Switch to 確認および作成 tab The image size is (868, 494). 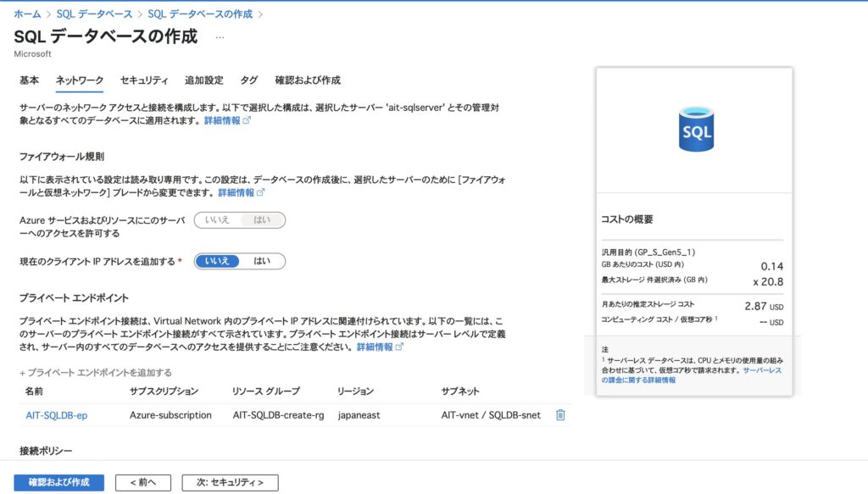click(x=308, y=80)
